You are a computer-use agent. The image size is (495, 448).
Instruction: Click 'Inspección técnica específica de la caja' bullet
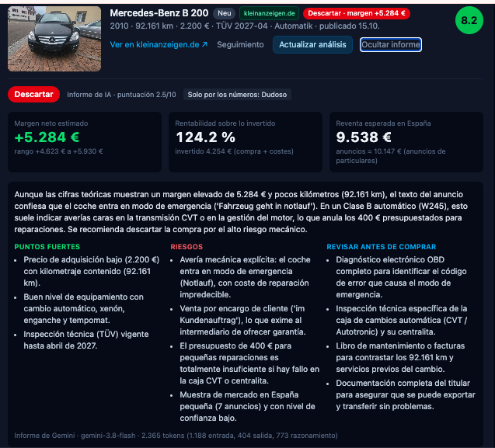(402, 320)
